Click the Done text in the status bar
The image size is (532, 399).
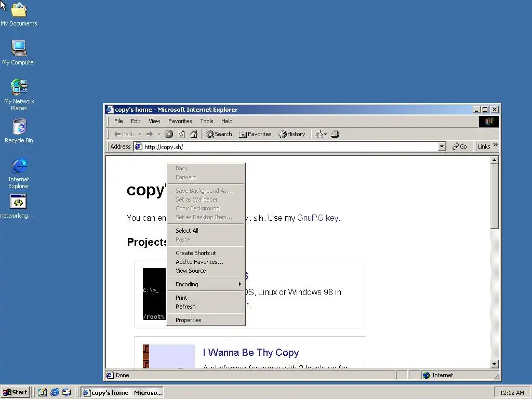[x=123, y=375]
